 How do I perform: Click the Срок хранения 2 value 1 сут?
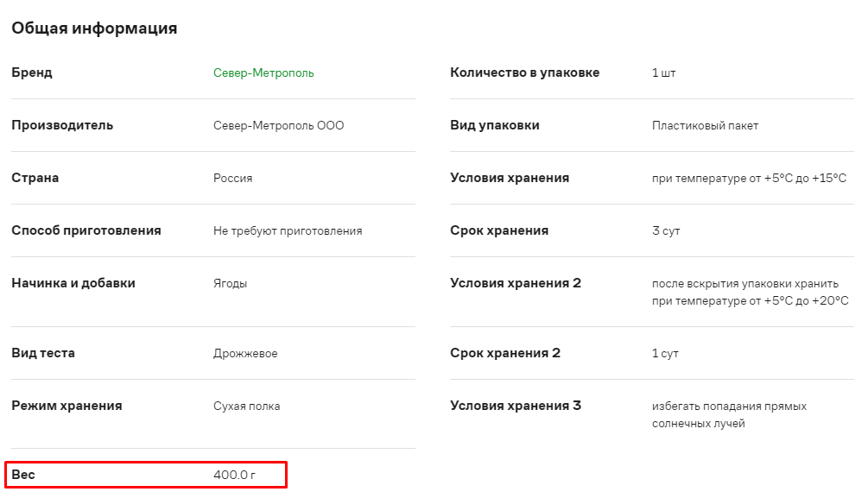665,354
